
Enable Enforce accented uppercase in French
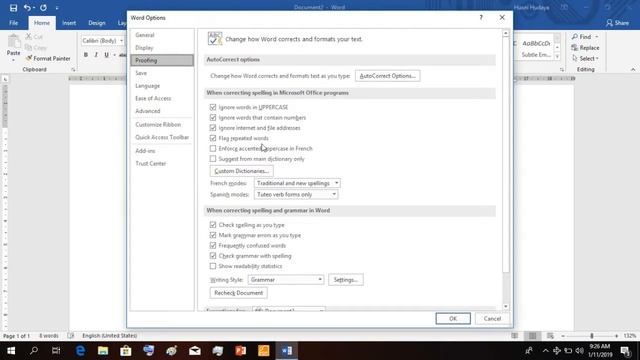pos(213,148)
